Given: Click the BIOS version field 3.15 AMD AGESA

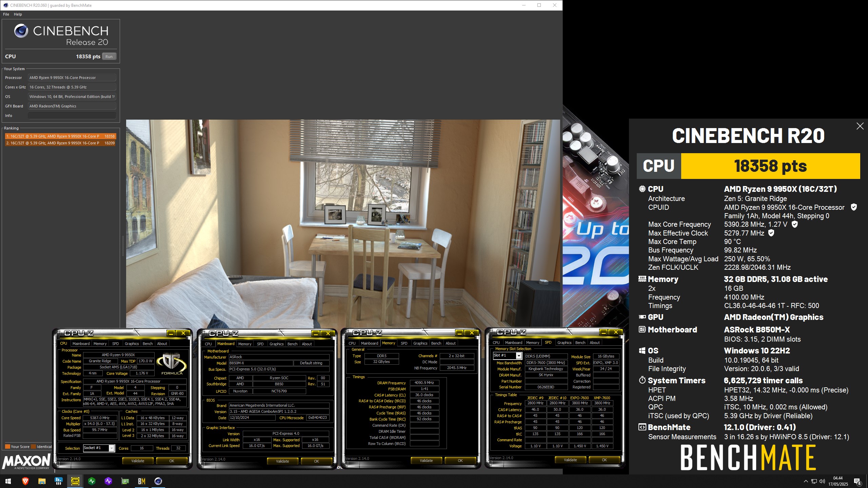Looking at the screenshot, I should (x=279, y=411).
